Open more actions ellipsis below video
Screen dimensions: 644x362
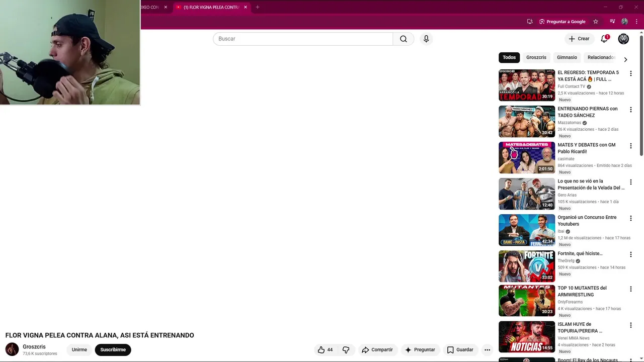[x=487, y=350]
